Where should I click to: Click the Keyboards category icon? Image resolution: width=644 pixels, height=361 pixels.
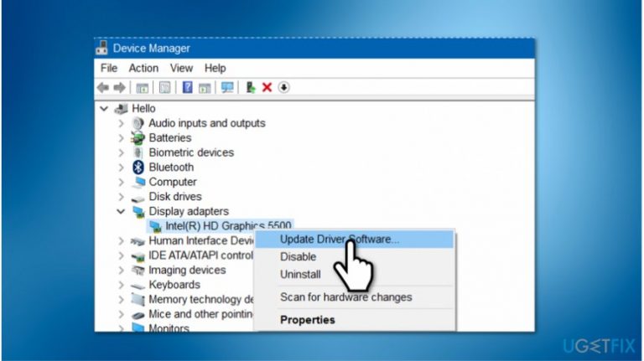click(x=138, y=286)
